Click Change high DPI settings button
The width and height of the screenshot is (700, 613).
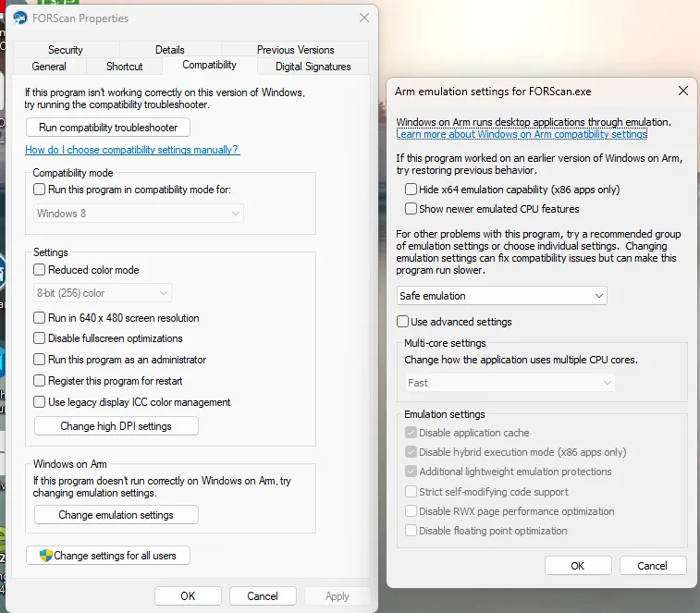(116, 426)
